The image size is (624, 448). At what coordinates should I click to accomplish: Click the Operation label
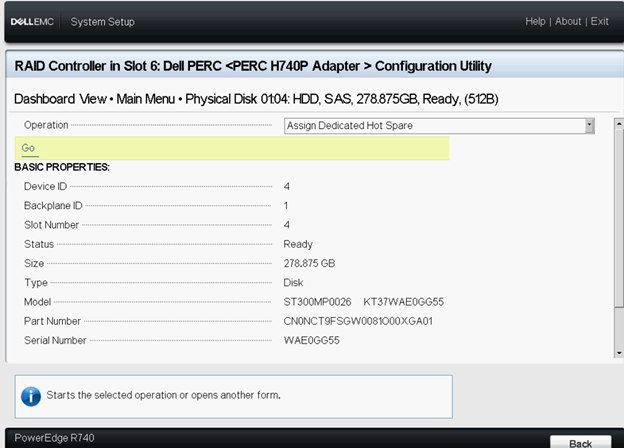(x=46, y=125)
